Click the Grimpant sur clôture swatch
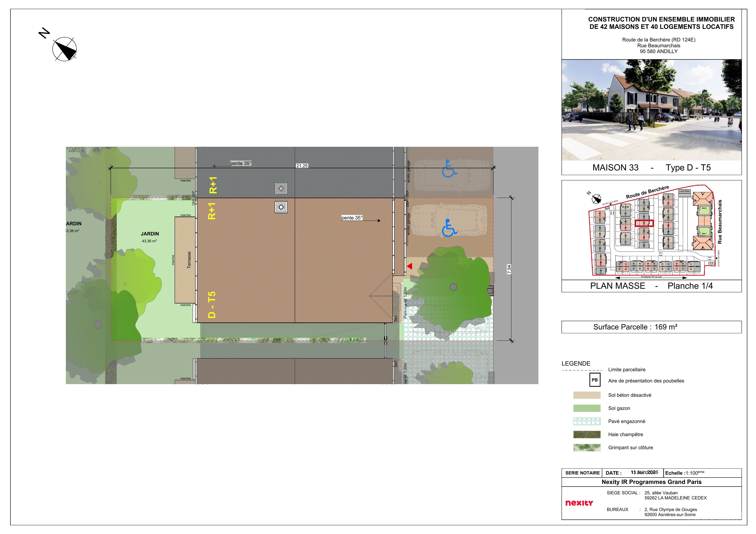Screen dimensions: 756x534 pyautogui.click(x=587, y=447)
